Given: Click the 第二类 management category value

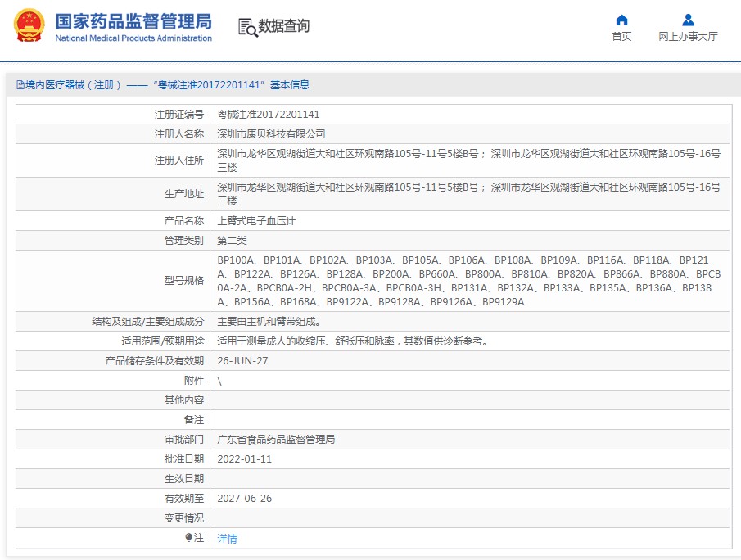Looking at the screenshot, I should [x=232, y=241].
